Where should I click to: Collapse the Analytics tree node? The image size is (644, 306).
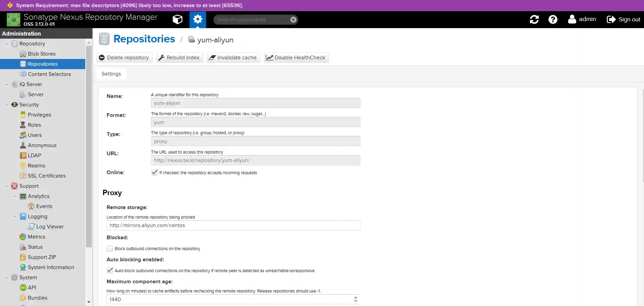(15, 196)
